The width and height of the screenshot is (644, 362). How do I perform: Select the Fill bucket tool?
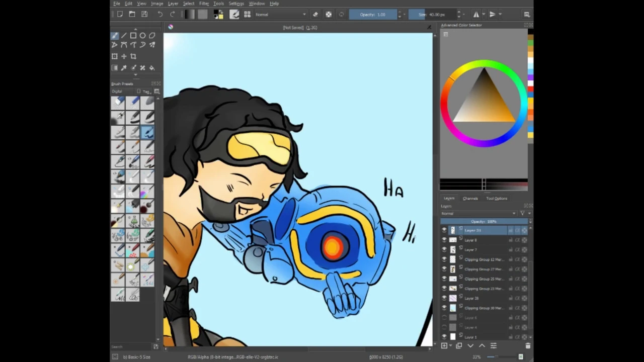coord(152,68)
